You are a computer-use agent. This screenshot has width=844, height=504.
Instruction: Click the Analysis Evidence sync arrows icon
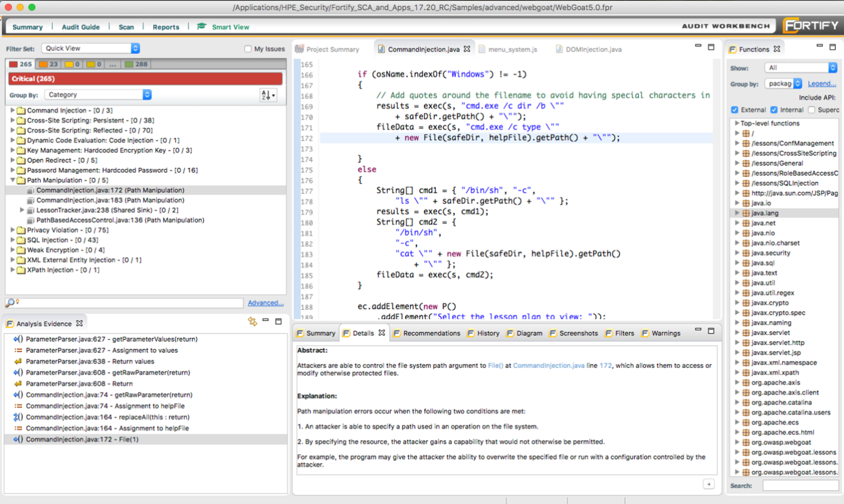pos(253,322)
